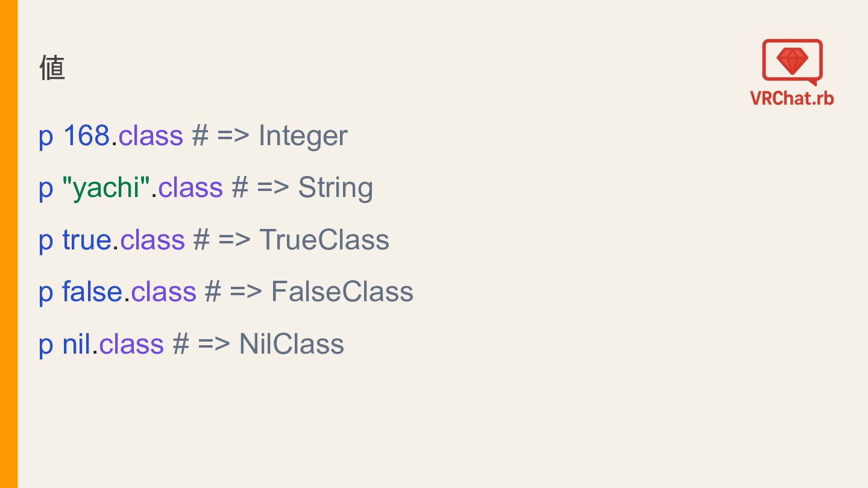Click the FalseClass comment result
This screenshot has height=488, width=868.
(342, 292)
